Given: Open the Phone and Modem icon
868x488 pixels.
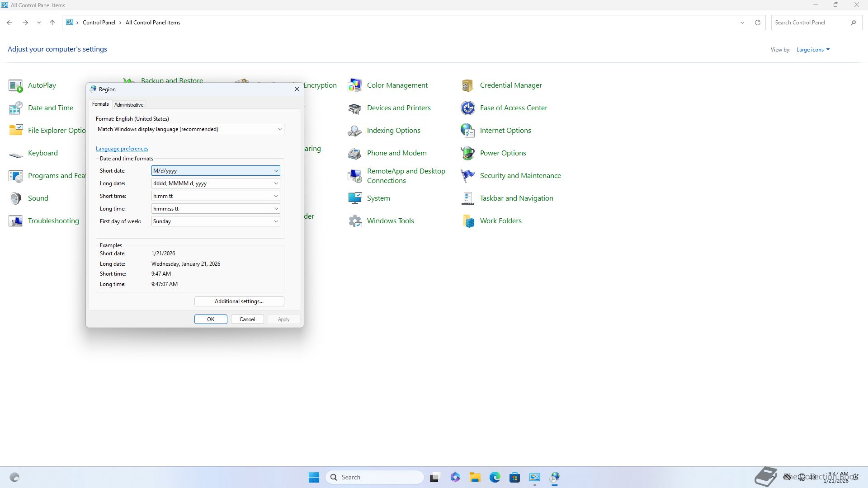Looking at the screenshot, I should point(355,153).
